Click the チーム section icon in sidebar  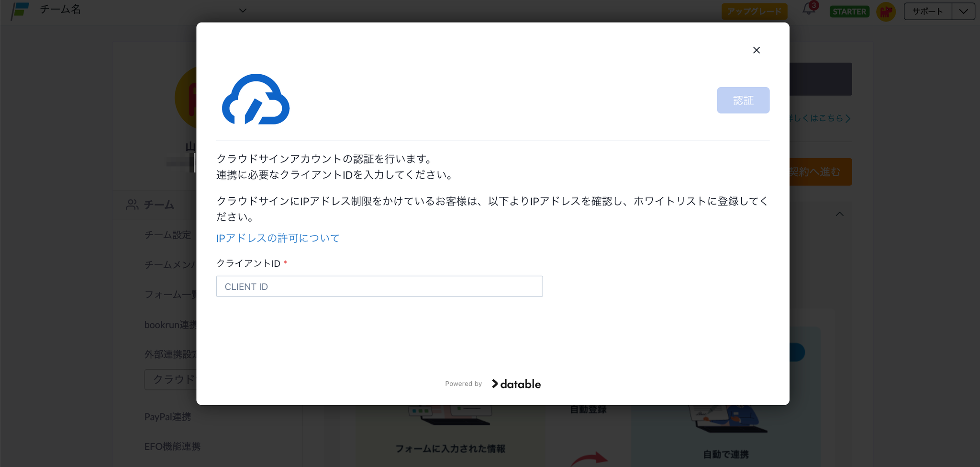pyautogui.click(x=132, y=205)
